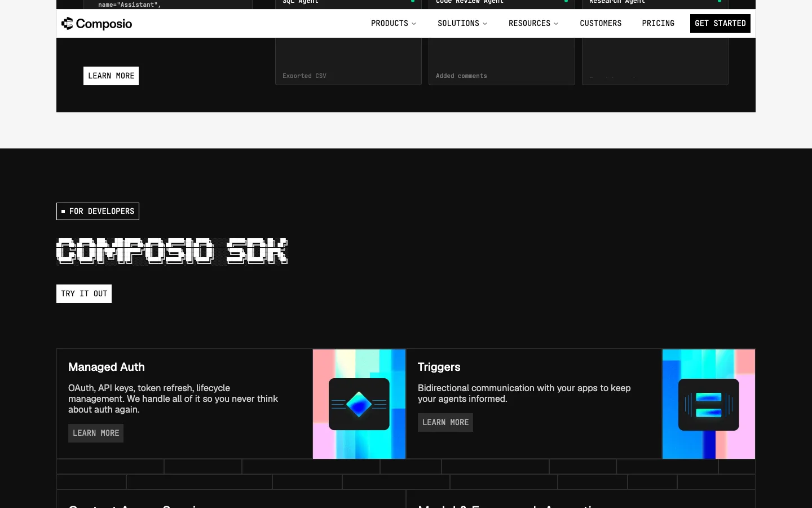Click the Added comments agent card

coord(502,61)
